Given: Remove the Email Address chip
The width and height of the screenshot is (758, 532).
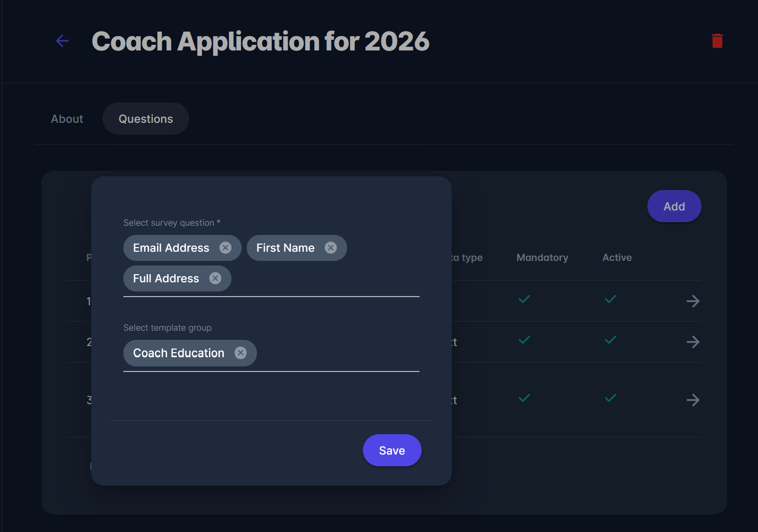Looking at the screenshot, I should tap(225, 248).
